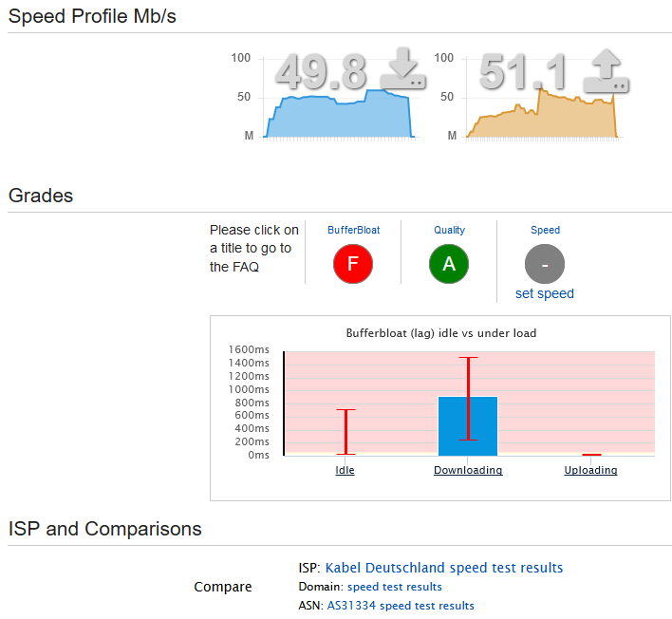Screen dimensions: 672x619
Task: Open AS31334 speed test results link
Action: click(401, 606)
